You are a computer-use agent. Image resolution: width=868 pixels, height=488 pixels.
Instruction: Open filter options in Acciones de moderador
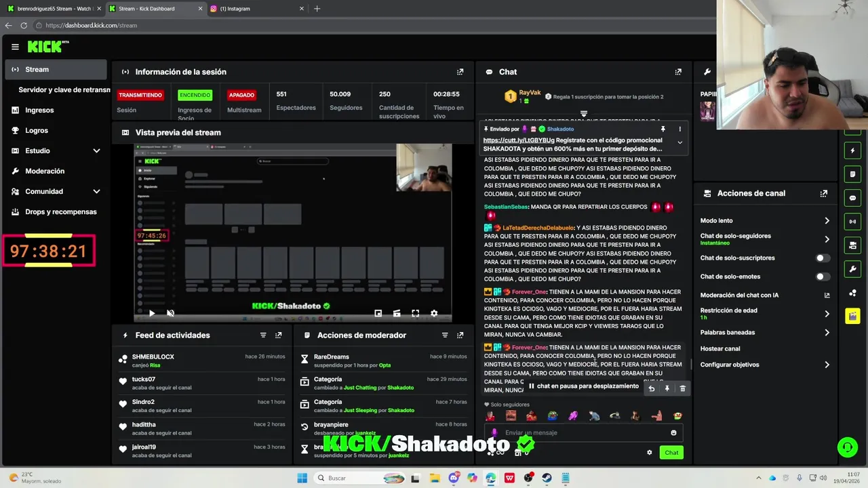point(445,335)
